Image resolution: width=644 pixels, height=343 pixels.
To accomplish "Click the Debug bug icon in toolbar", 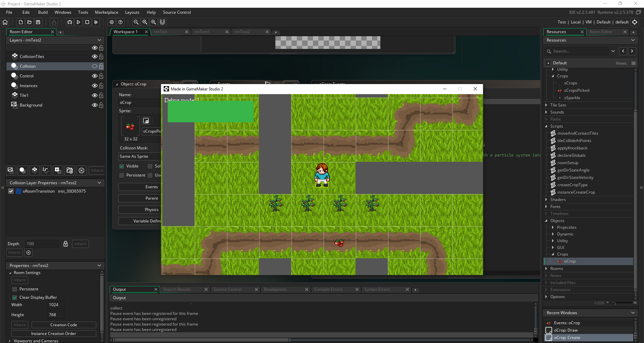I will click(70, 22).
